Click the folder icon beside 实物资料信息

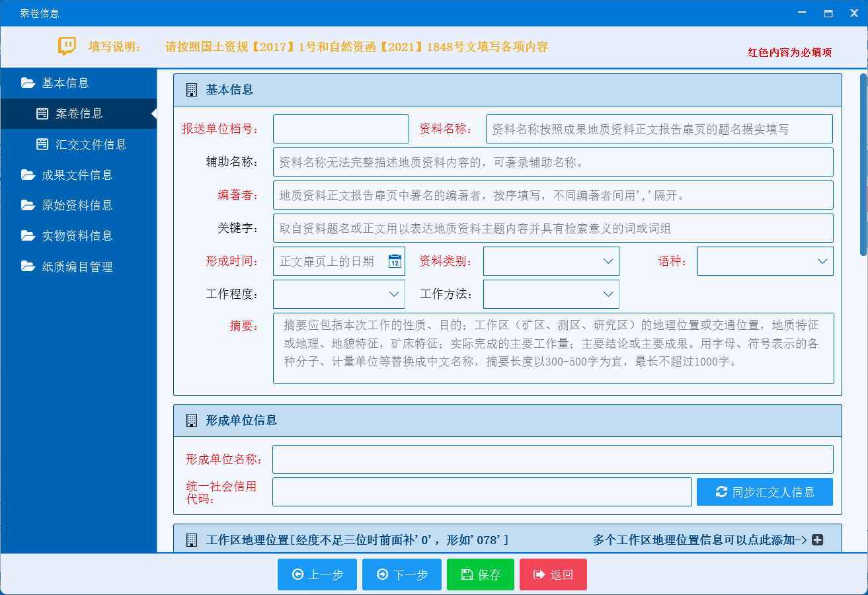coord(28,235)
